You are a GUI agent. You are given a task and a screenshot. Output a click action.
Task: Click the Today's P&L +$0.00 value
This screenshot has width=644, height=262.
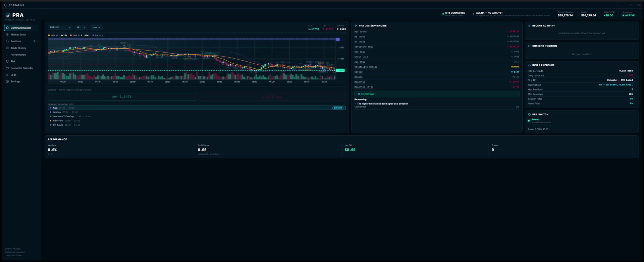[x=608, y=15]
